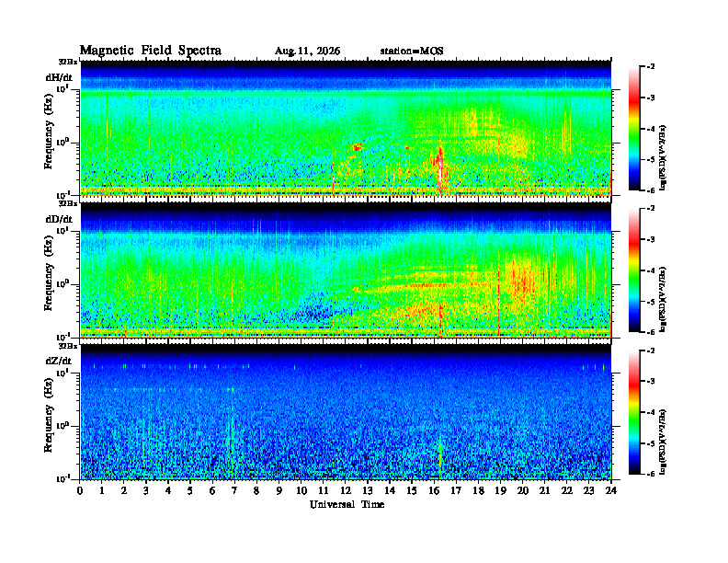Click the "Universal Time" axis label
Image resolution: width=728 pixels, height=563 pixels.
point(347,504)
